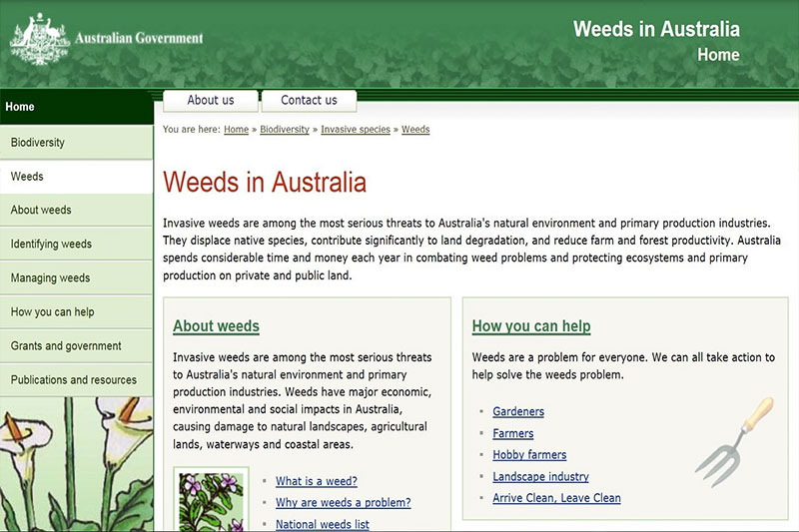This screenshot has height=532, width=799.
Task: Click the garden fork illustration
Action: pyautogui.click(x=734, y=436)
